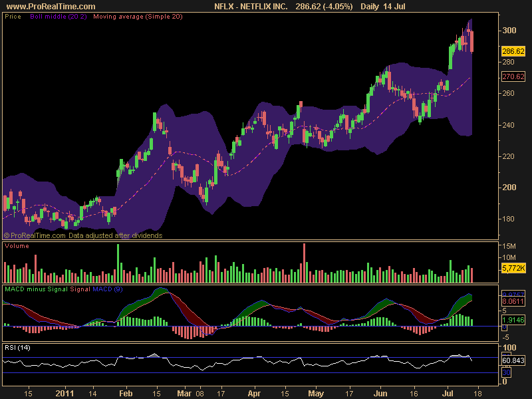Click the 15M volume axis label

click(509, 246)
